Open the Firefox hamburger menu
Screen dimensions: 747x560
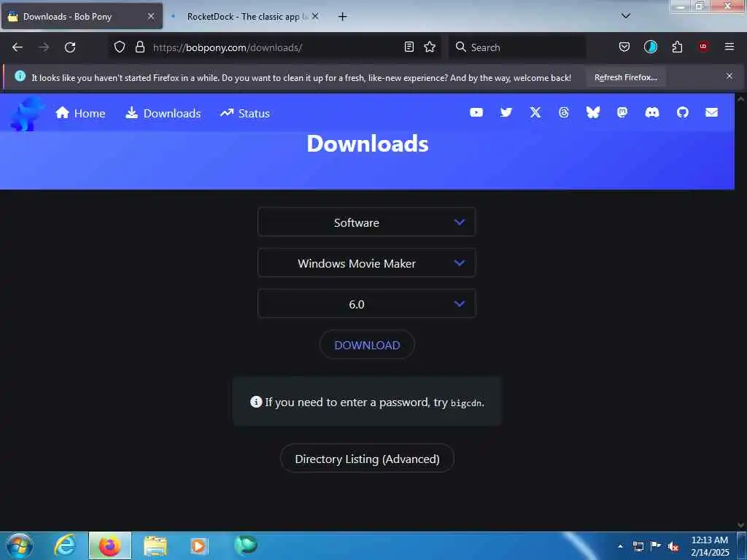[x=729, y=47]
